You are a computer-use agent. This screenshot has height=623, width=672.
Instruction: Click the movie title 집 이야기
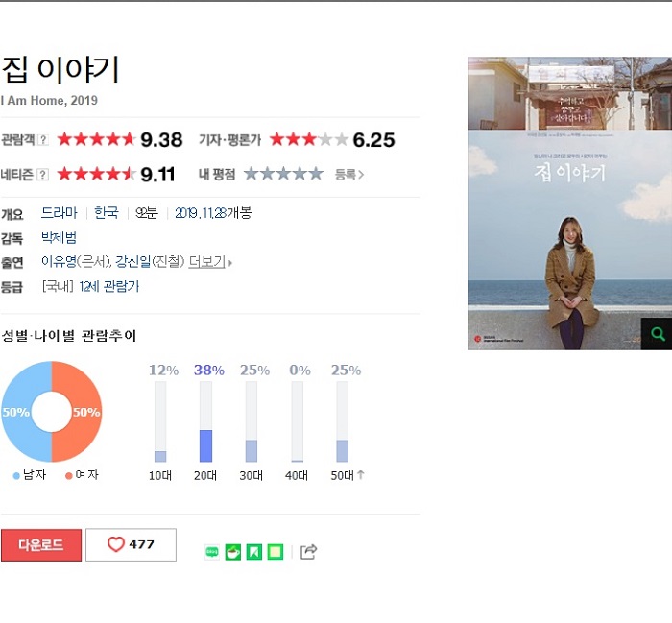point(60,69)
